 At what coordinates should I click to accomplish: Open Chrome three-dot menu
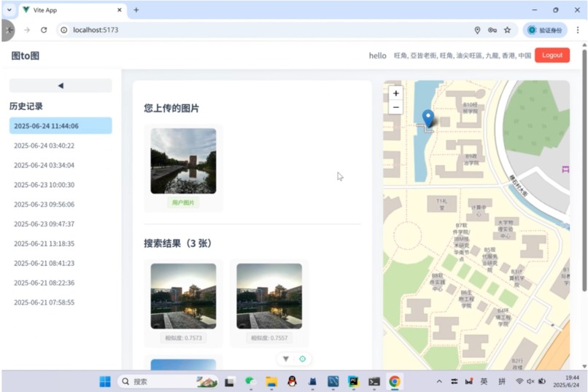tap(578, 30)
